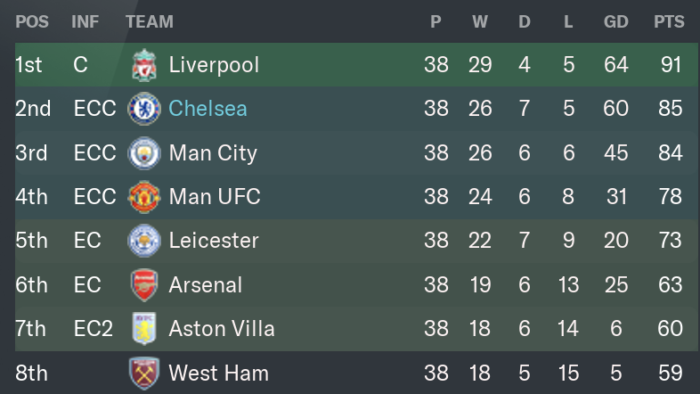Sort table by PTS column header

coord(669,21)
